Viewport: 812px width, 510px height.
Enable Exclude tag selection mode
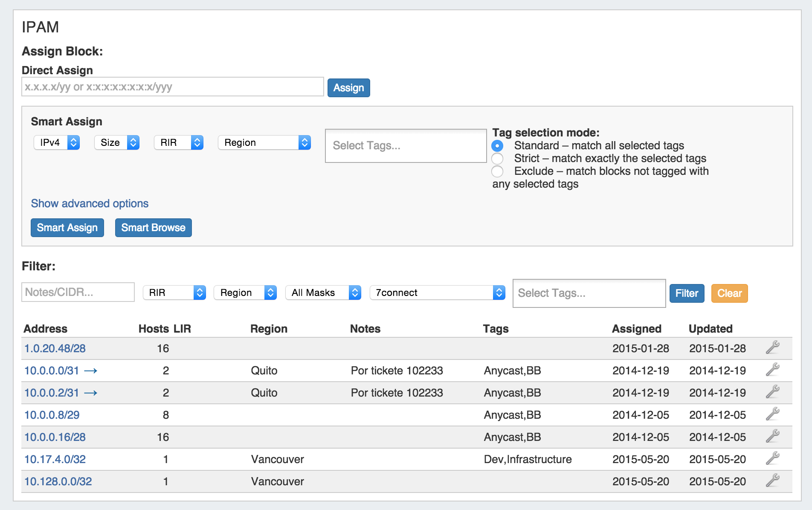(497, 171)
